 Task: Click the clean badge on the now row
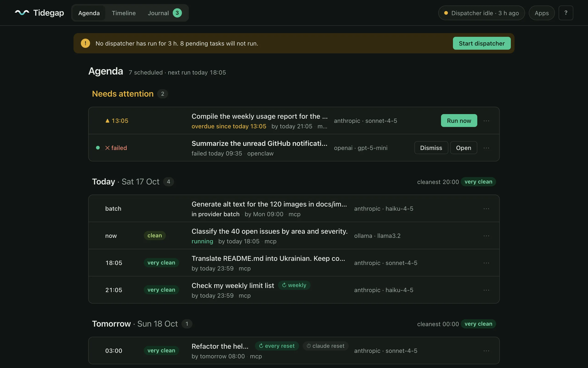pos(155,235)
